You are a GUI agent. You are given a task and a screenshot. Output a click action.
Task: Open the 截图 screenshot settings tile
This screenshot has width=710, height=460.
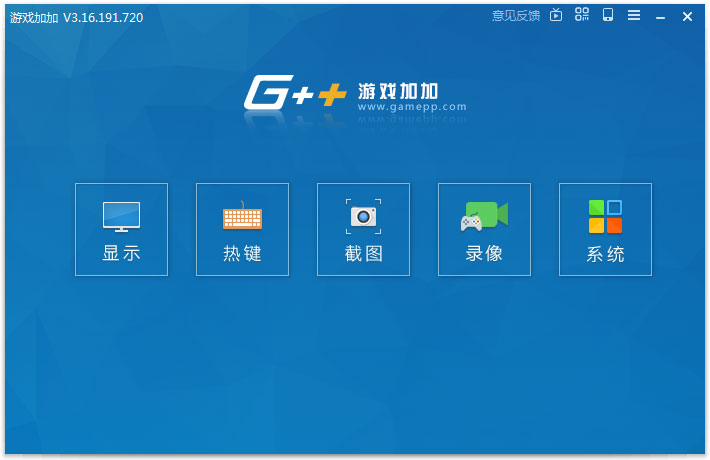363,230
